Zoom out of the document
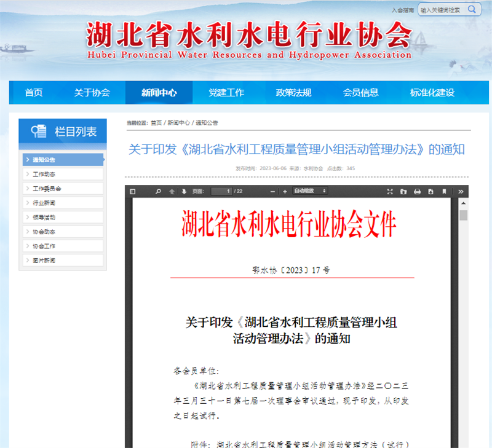 click(x=271, y=191)
